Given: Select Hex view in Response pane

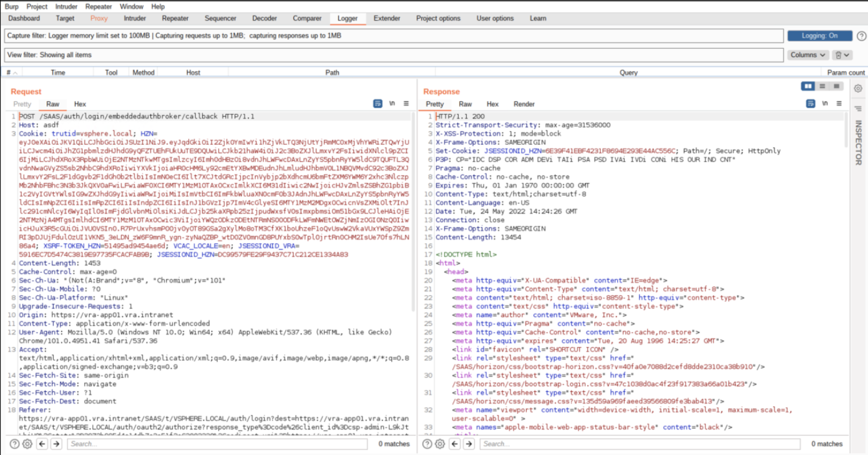Looking at the screenshot, I should (x=492, y=104).
